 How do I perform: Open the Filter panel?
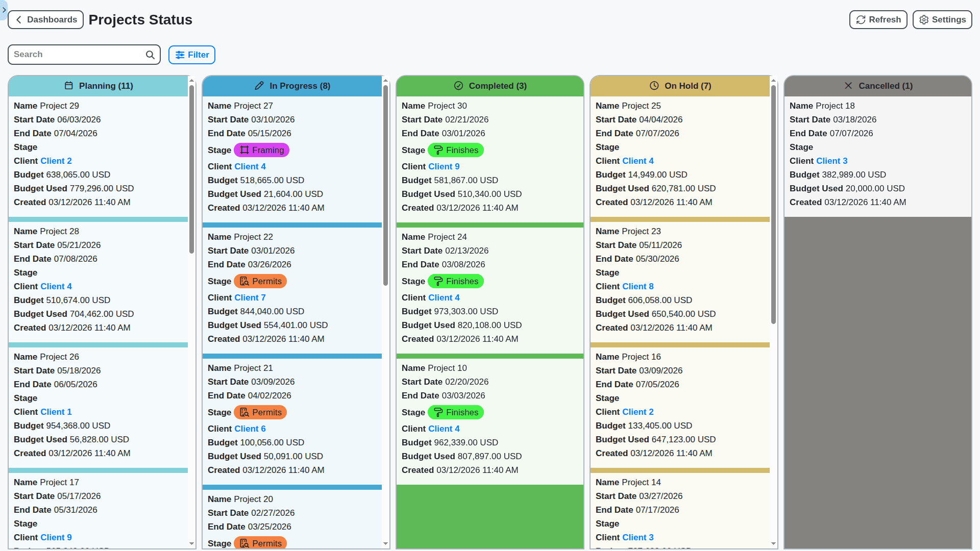(191, 55)
